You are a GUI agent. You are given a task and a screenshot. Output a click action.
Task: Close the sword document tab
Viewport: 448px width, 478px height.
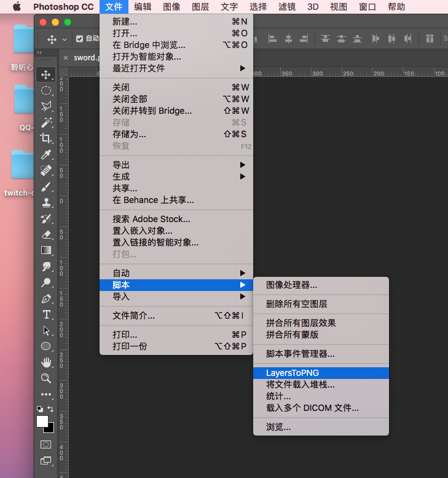(66, 58)
